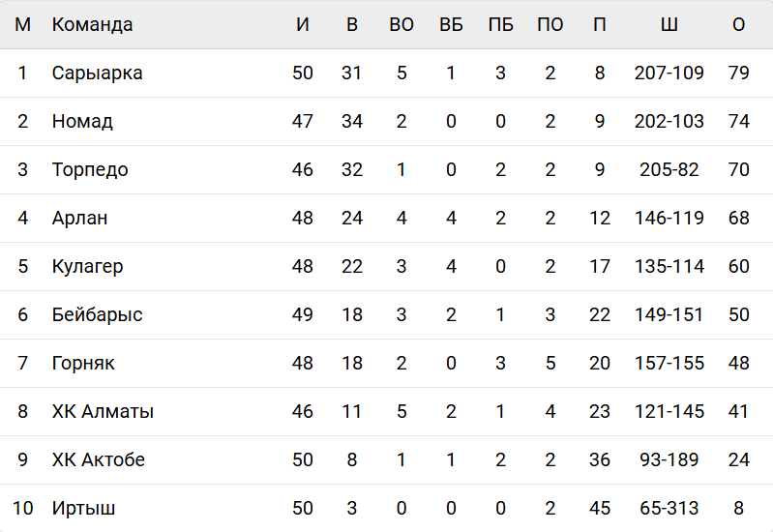The image size is (773, 532).
Task: Click Иртыш's goal record 65-313
Action: point(669,508)
